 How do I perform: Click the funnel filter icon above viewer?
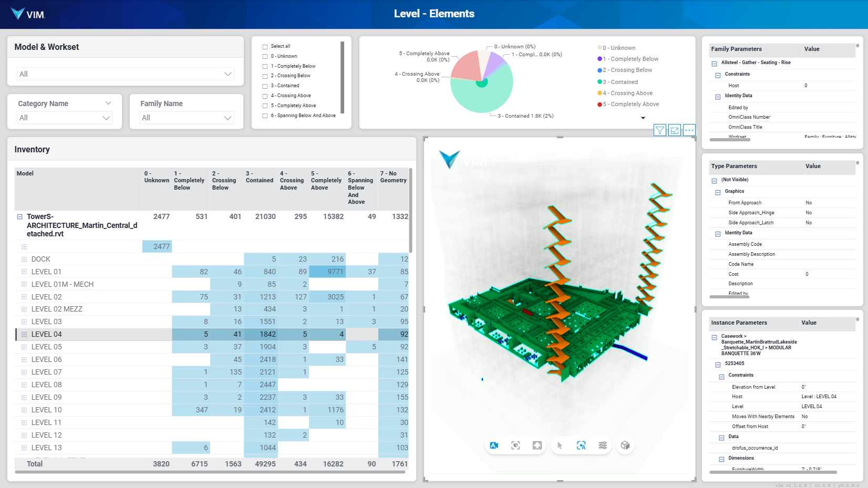(660, 130)
